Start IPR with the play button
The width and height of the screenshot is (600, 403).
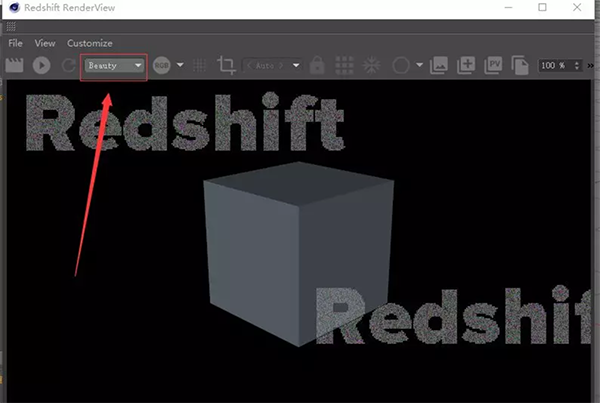pos(41,65)
